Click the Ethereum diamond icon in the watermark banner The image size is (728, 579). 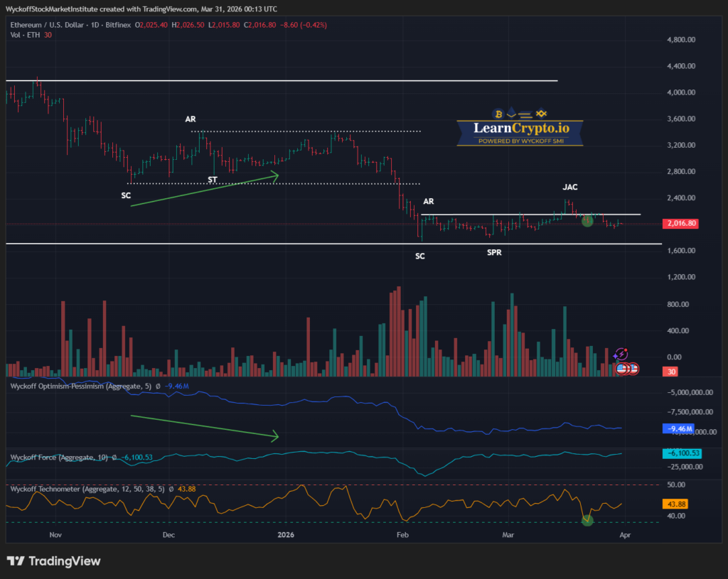511,113
